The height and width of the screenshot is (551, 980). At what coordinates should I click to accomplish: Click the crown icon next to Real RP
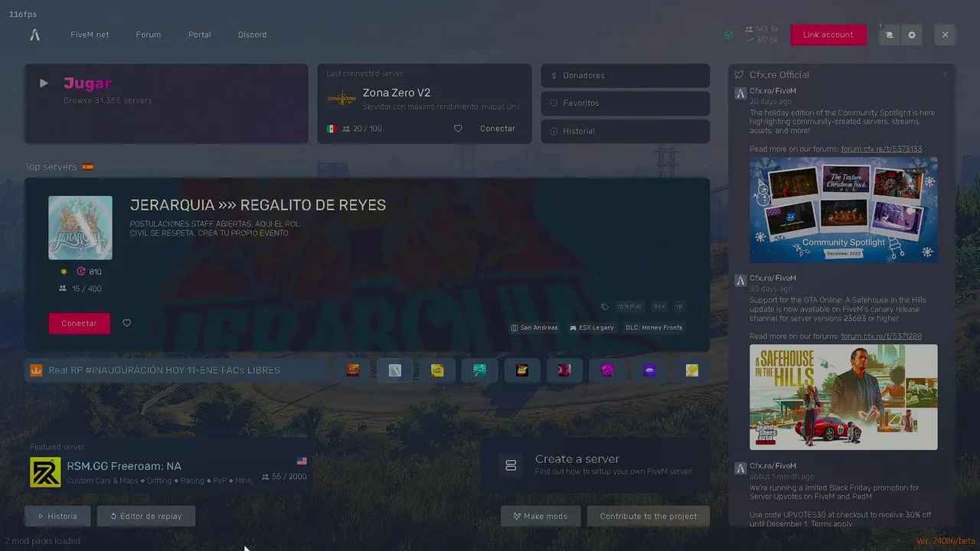pyautogui.click(x=36, y=370)
